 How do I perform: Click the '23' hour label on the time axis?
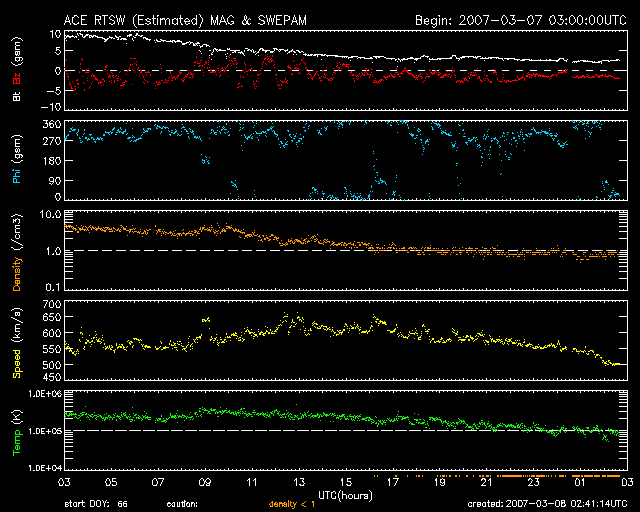point(533,482)
